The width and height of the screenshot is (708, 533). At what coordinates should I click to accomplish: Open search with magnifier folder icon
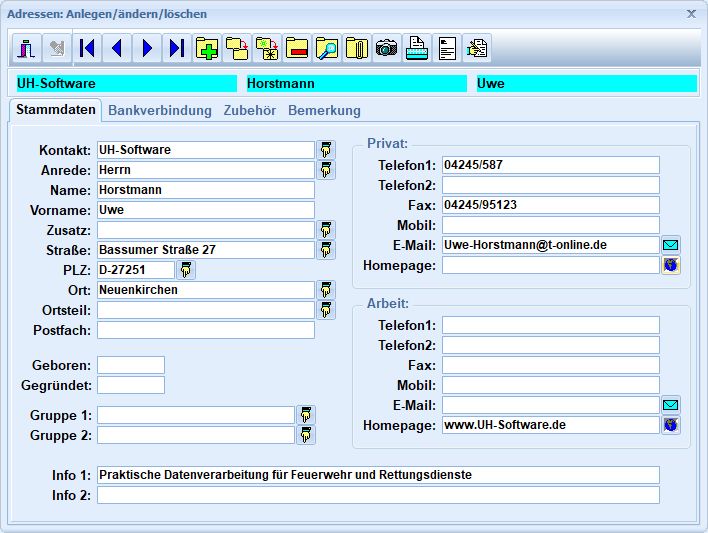(x=327, y=48)
